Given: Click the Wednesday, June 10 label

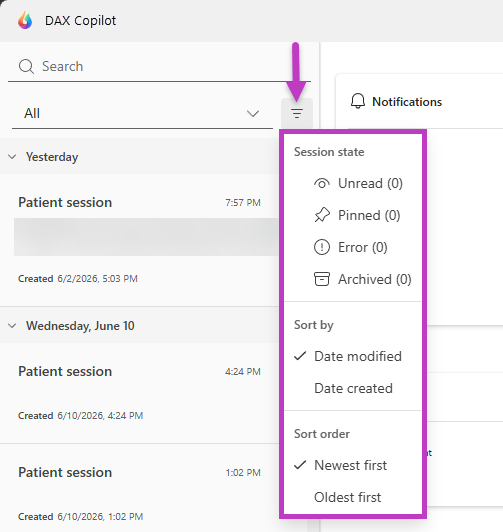Looking at the screenshot, I should coord(80,326).
